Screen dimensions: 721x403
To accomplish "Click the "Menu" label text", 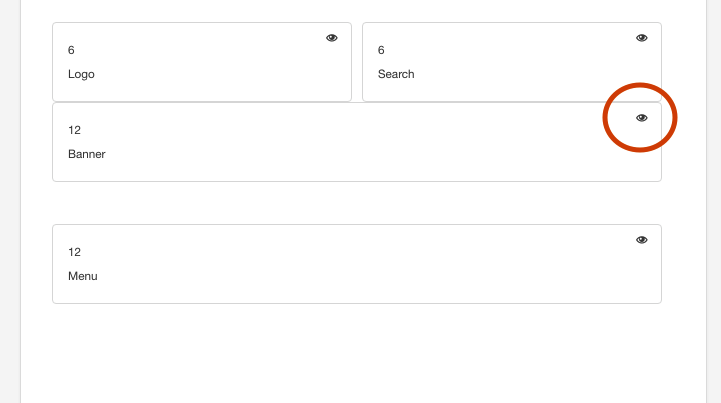I will click(x=83, y=276).
